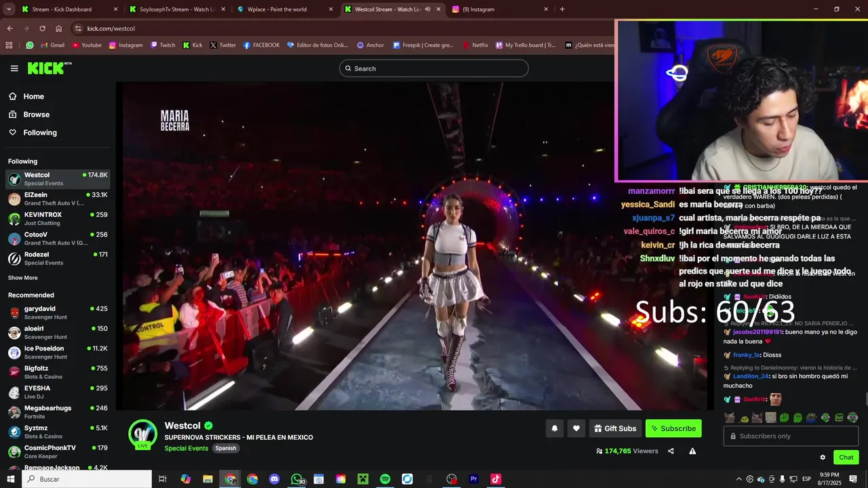
Task: Open browser tab search dropdown
Action: (8, 9)
